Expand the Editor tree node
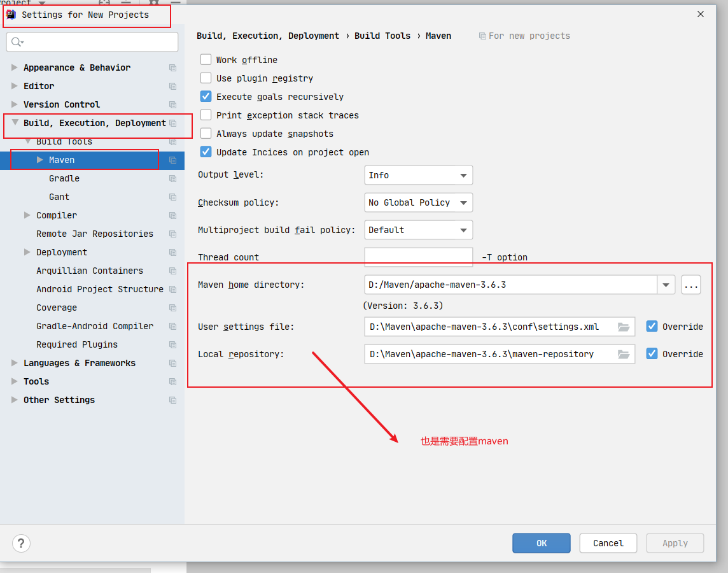This screenshot has width=728, height=573. [x=15, y=86]
